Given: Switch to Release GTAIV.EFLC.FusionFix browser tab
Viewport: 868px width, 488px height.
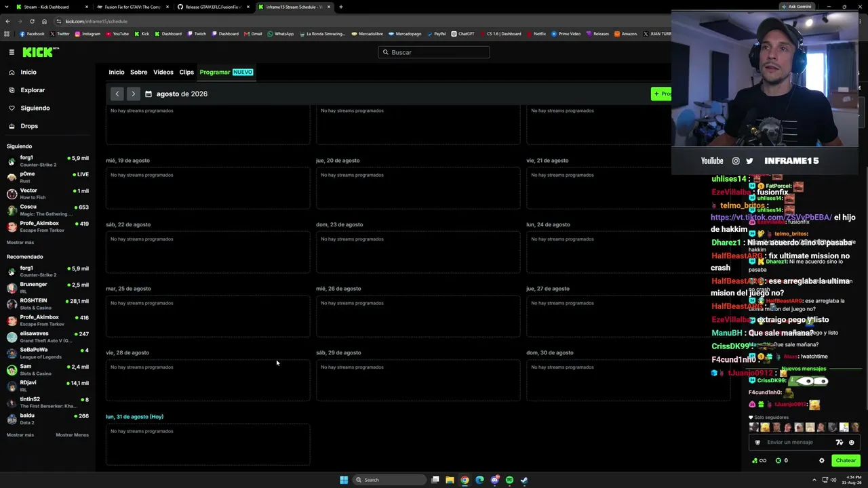Looking at the screenshot, I should pyautogui.click(x=213, y=7).
